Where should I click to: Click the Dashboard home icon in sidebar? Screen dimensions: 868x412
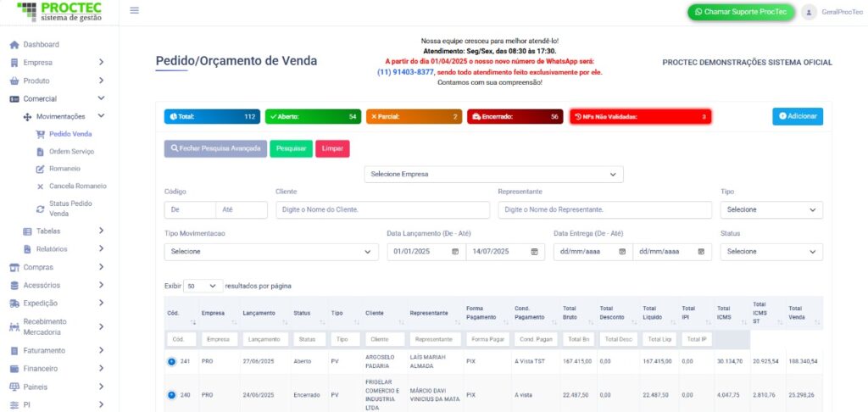[x=14, y=44]
